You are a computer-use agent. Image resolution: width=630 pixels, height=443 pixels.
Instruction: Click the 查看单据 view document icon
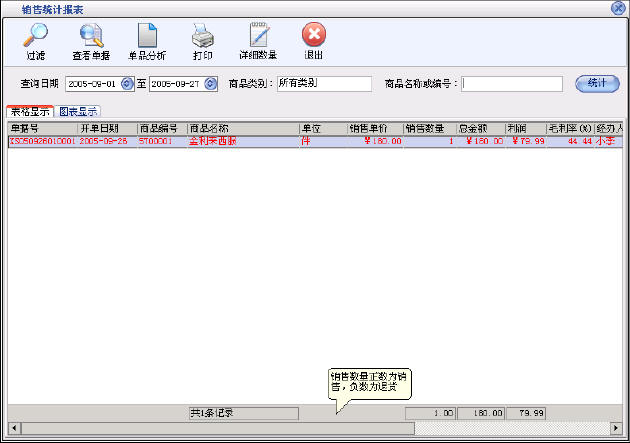pyautogui.click(x=91, y=41)
